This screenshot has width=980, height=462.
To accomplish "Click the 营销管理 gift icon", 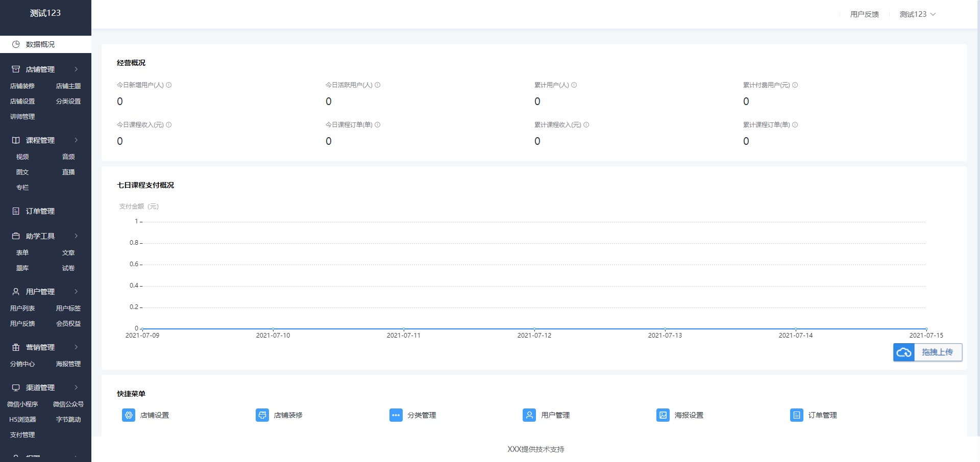I will click(x=16, y=347).
